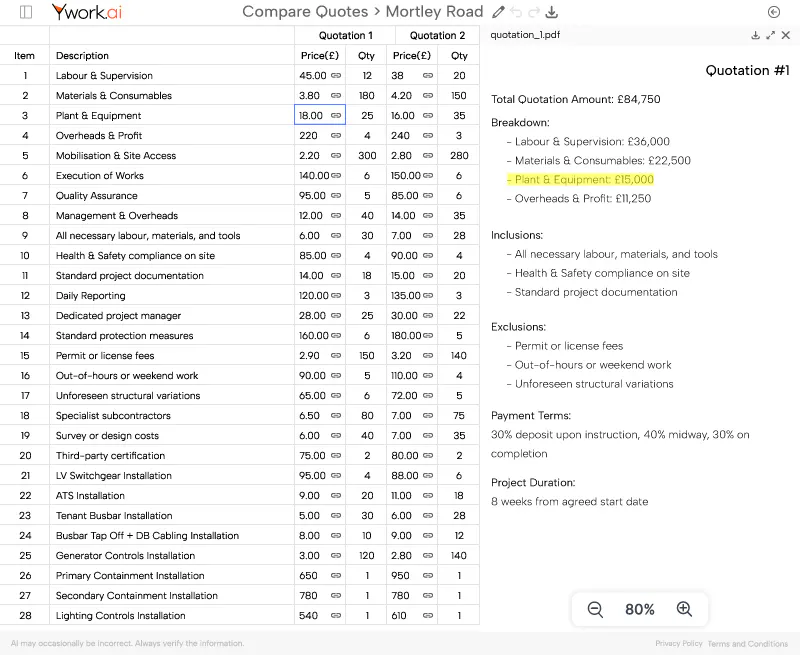Open source link for LV Switchgear Installation Quotation 2 price
This screenshot has height=655, width=800.
(x=428, y=475)
